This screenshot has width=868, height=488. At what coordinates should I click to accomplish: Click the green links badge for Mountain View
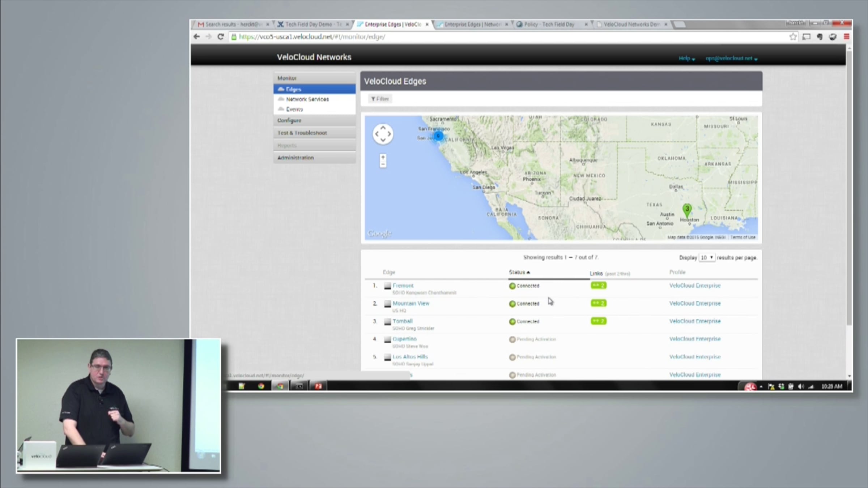pos(599,303)
